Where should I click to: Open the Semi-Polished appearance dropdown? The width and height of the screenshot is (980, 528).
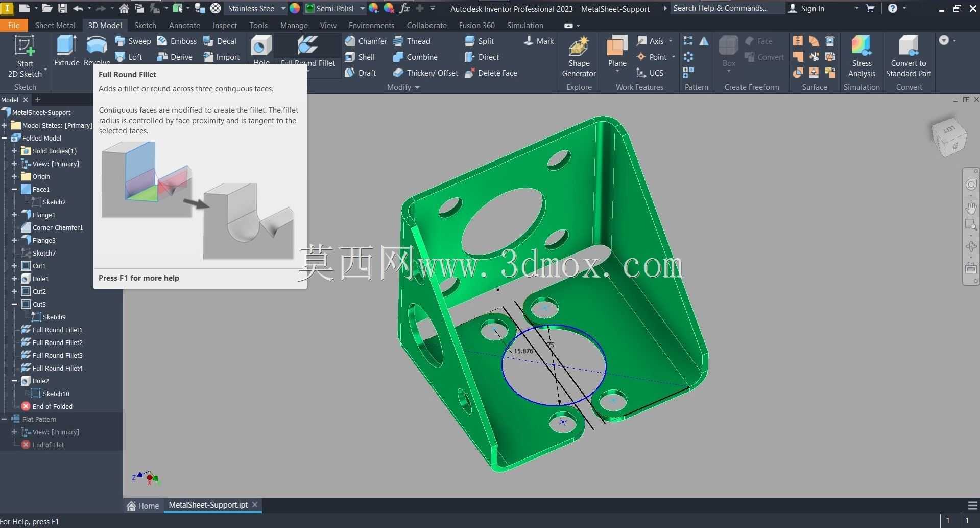[362, 9]
